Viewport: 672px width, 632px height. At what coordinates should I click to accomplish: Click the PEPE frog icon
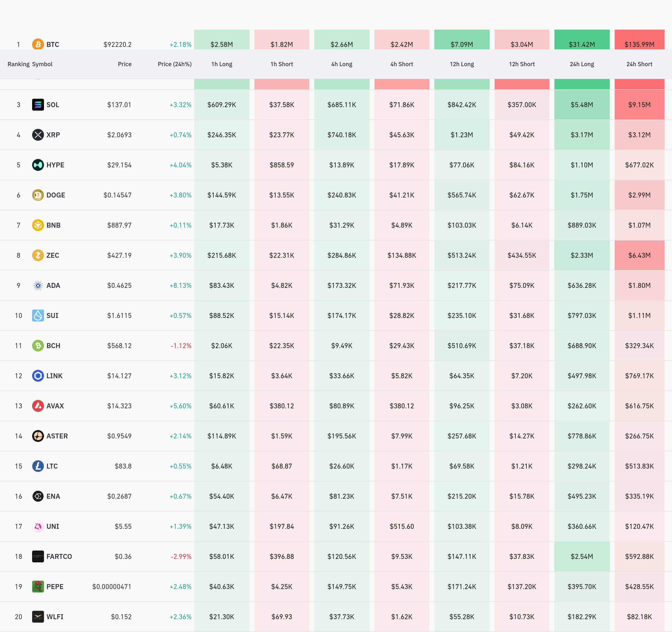38,586
